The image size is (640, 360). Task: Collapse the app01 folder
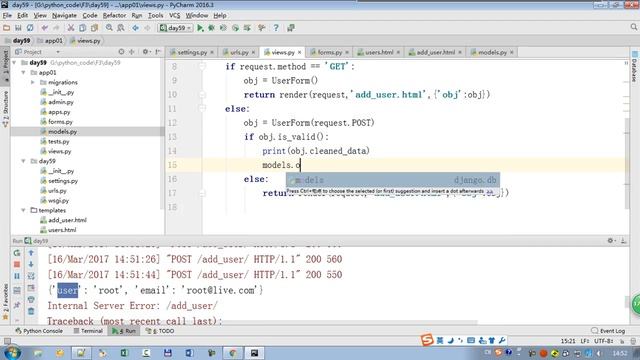[x=24, y=73]
